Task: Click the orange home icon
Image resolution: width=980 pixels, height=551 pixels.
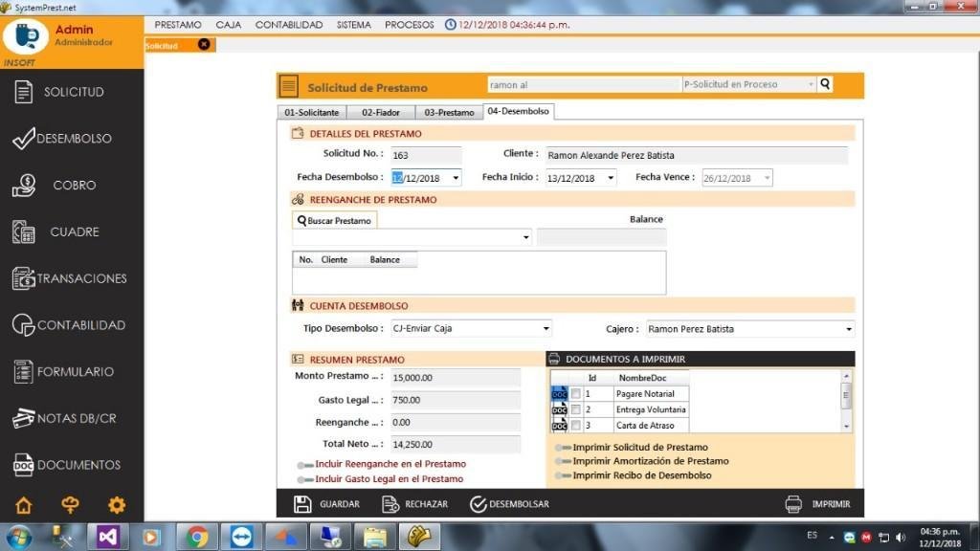Action: click(x=24, y=505)
